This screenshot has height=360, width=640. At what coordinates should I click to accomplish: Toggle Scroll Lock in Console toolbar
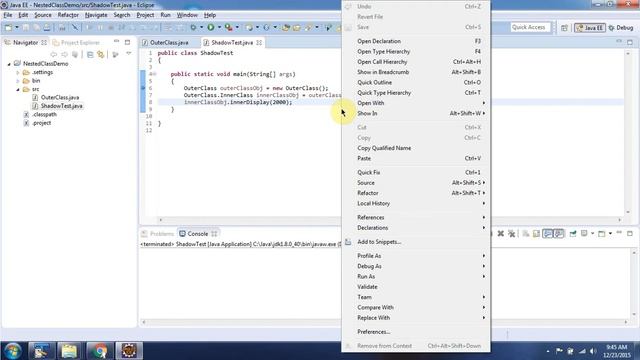(536, 233)
